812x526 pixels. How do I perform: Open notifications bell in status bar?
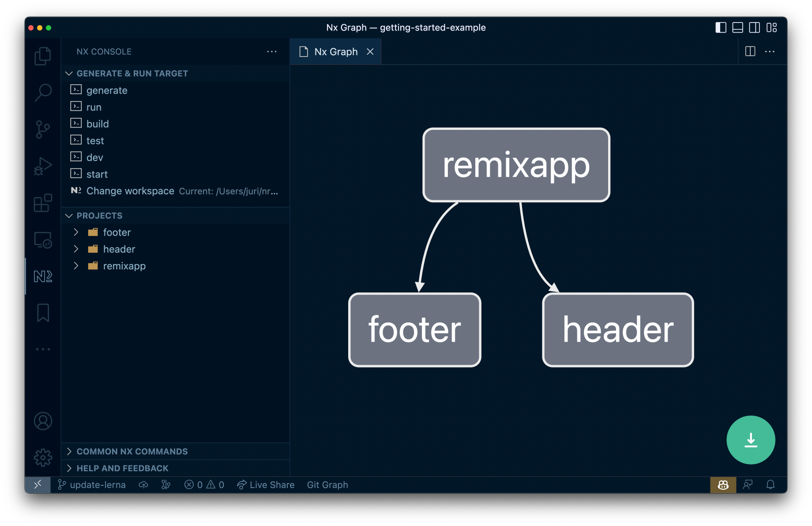pos(771,484)
